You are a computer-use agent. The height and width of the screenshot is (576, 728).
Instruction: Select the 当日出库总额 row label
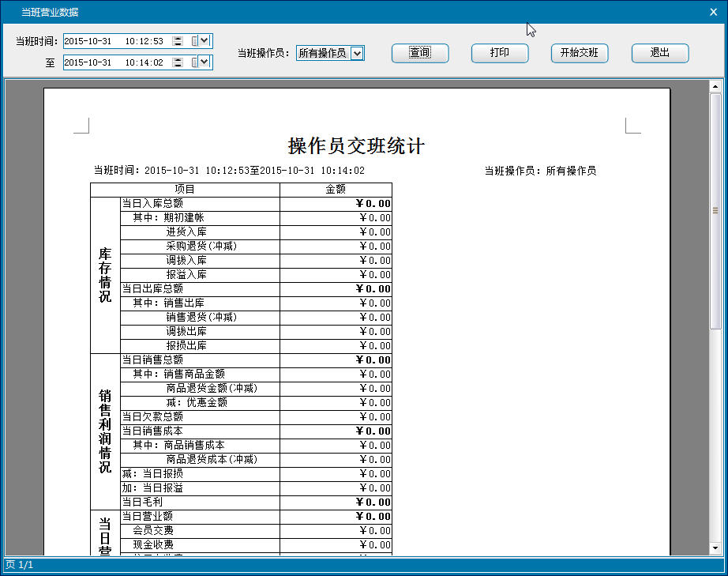[x=152, y=289]
